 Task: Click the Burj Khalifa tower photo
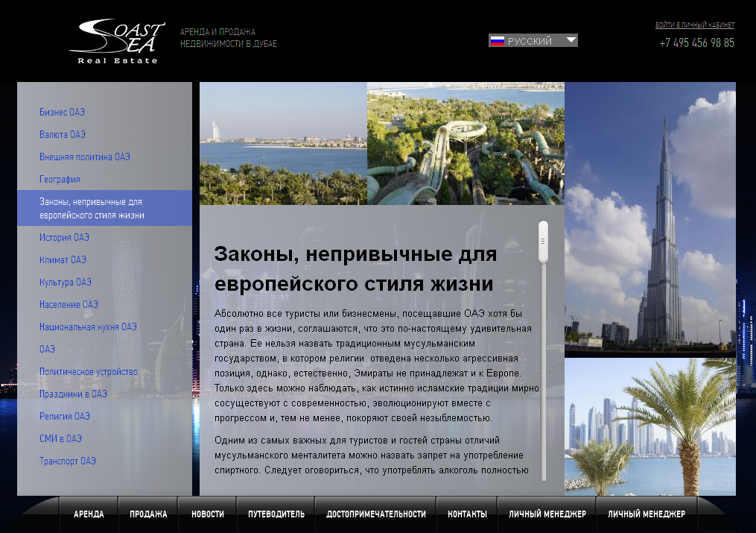[x=650, y=219]
